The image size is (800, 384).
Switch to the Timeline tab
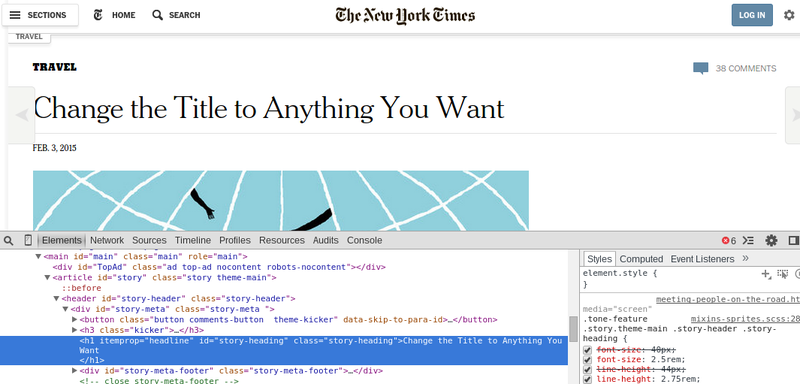coord(193,240)
